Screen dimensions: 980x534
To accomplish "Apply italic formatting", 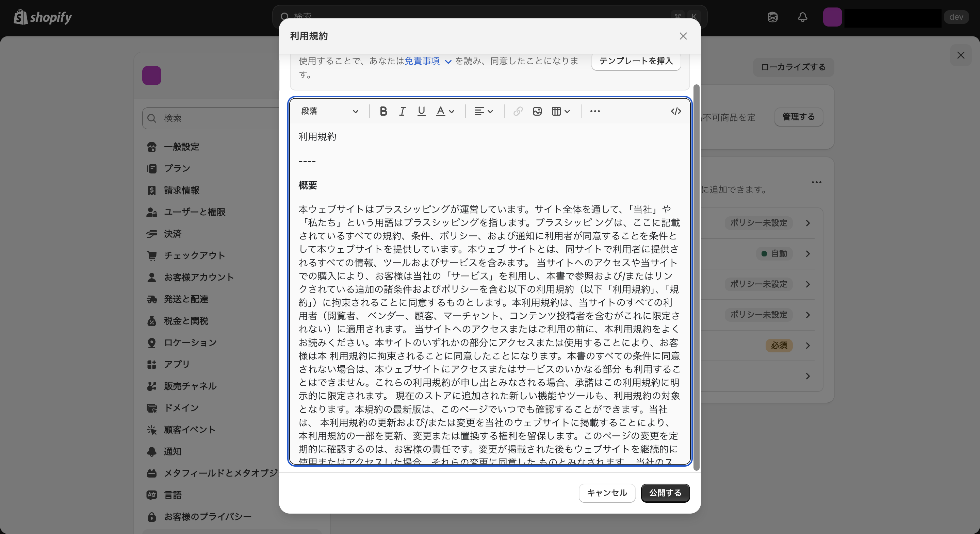I will coord(402,111).
